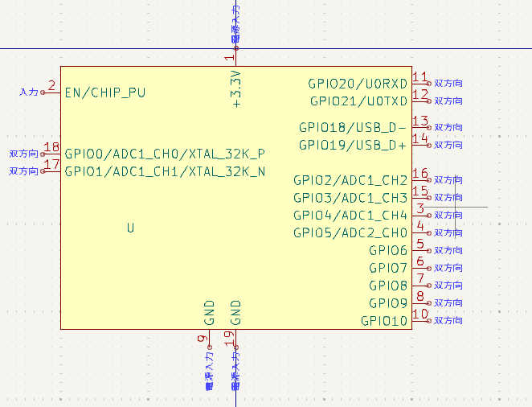Click the GPIO5/ADC2_CH0 pin label

pos(350,233)
